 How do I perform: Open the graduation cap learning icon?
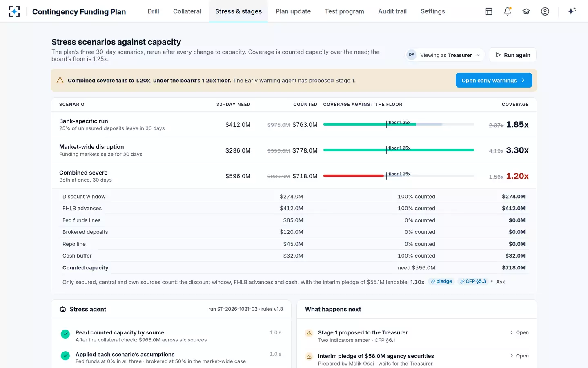pos(526,11)
